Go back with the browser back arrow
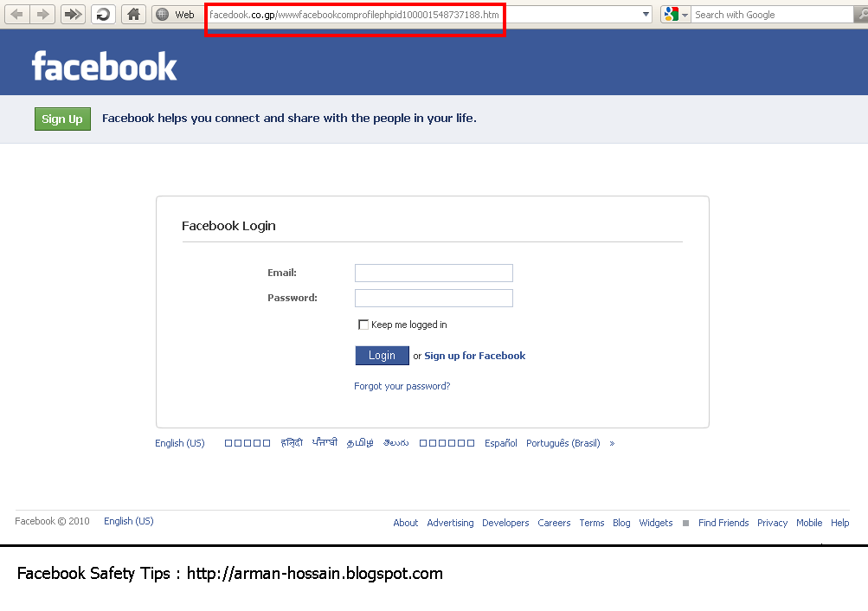The height and width of the screenshot is (611, 868). (17, 15)
